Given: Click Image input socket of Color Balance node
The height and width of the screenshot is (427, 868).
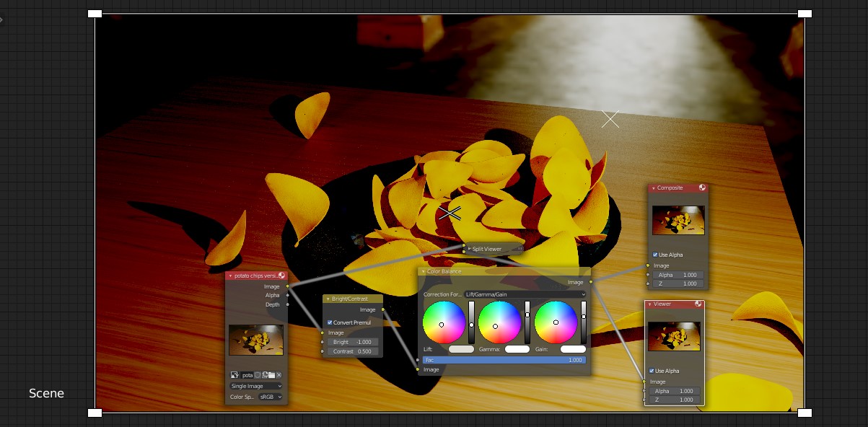Looking at the screenshot, I should pyautogui.click(x=418, y=369).
